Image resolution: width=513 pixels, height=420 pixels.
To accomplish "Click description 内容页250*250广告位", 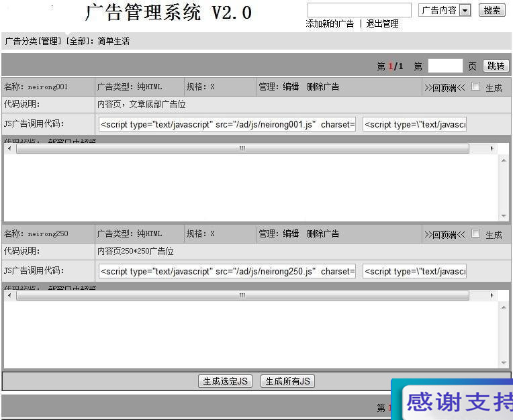I will click(136, 252).
